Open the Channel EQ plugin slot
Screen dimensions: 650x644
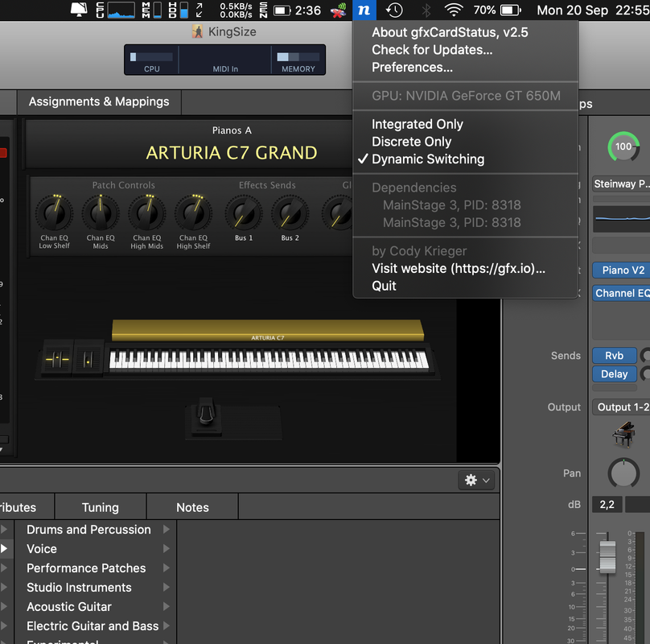click(x=621, y=293)
